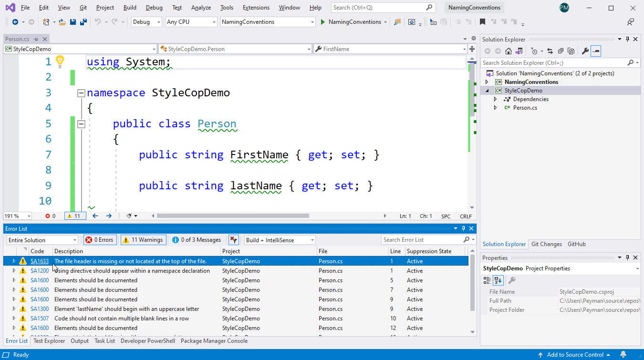
Task: Click the feedback icon at top right
Action: pyautogui.click(x=631, y=22)
